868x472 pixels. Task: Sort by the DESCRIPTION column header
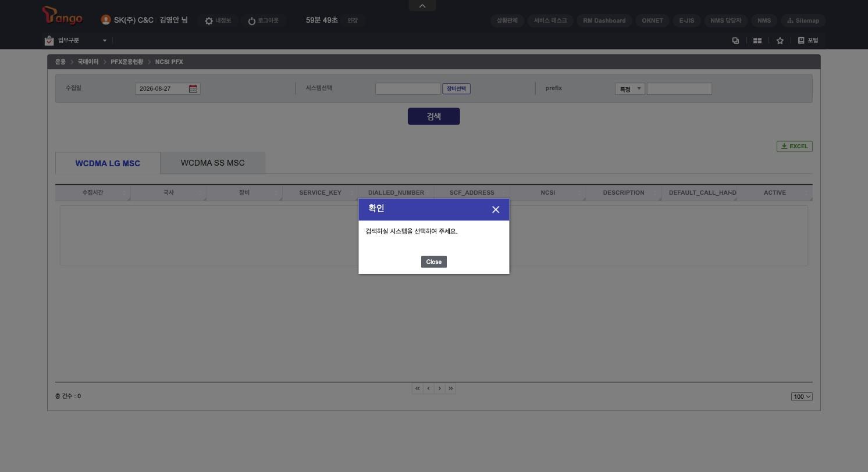coord(624,193)
